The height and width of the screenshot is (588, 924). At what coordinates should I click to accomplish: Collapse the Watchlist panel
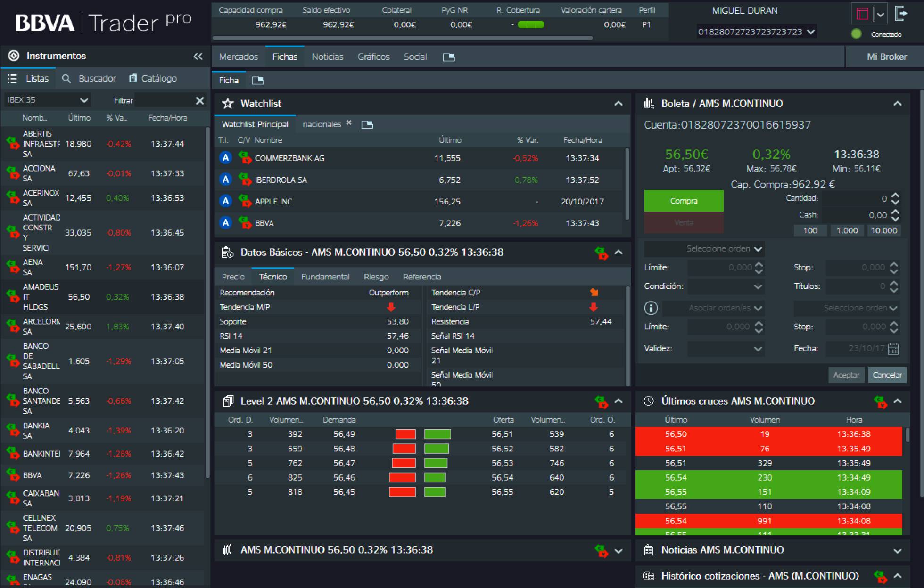click(619, 103)
